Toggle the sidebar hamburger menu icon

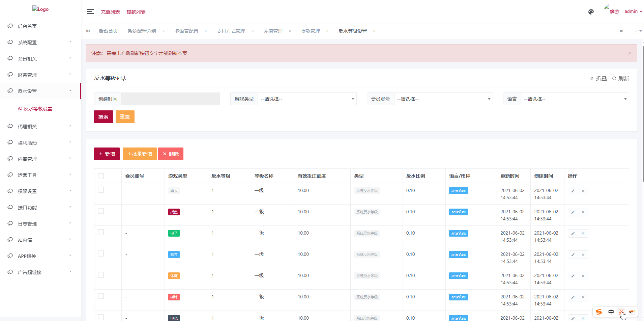[x=90, y=11]
